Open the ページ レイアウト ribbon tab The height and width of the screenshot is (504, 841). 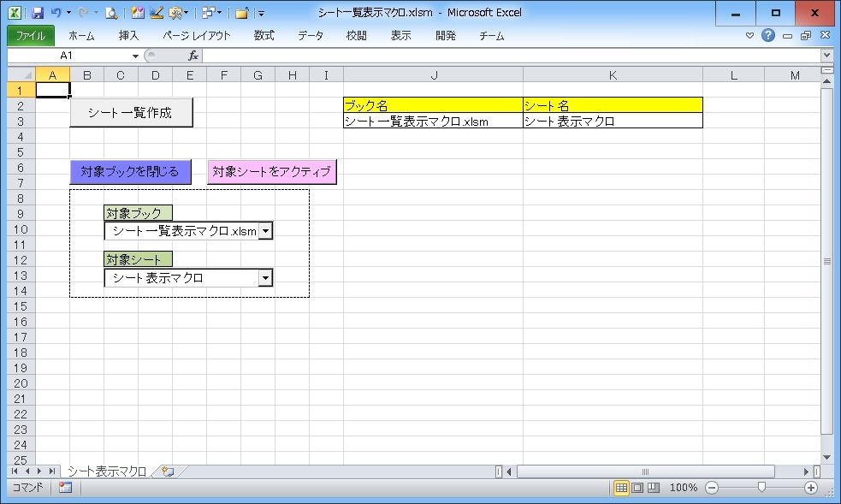[197, 35]
